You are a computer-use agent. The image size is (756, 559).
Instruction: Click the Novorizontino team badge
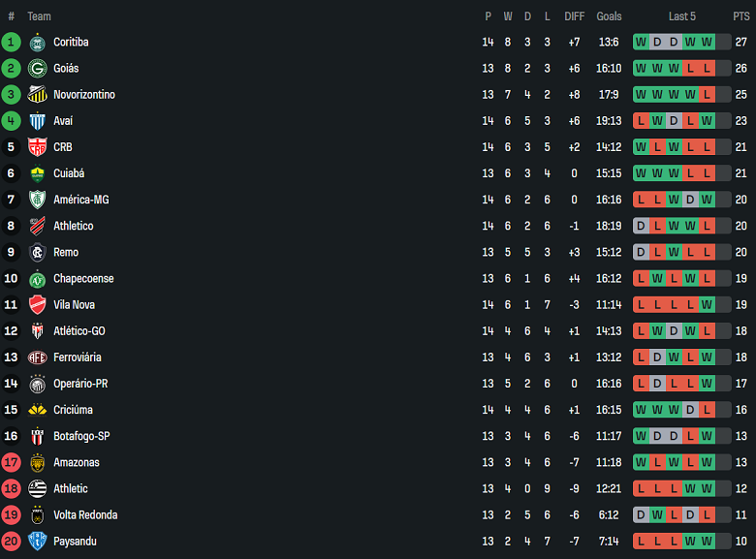click(38, 94)
